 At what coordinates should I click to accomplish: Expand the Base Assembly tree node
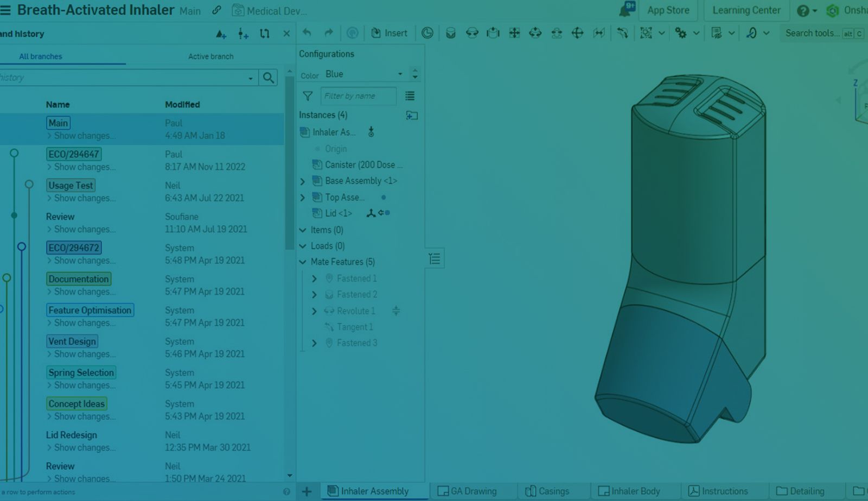click(303, 181)
